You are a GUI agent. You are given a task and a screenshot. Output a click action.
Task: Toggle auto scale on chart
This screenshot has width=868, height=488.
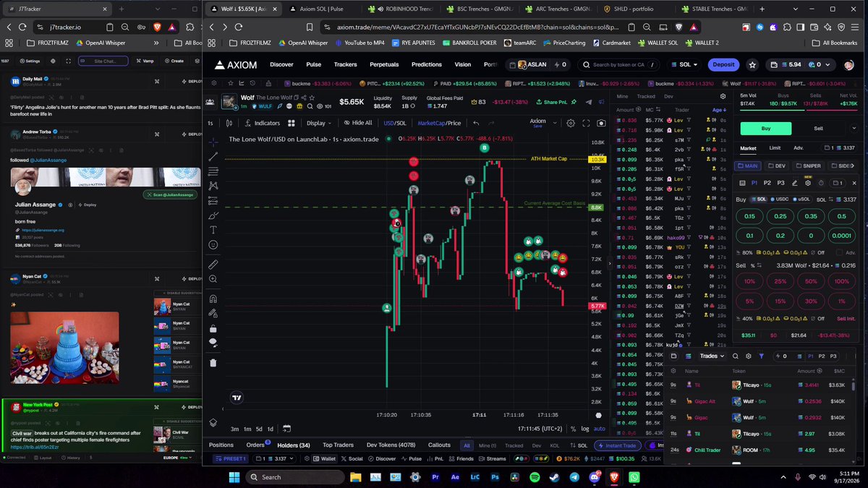599,429
